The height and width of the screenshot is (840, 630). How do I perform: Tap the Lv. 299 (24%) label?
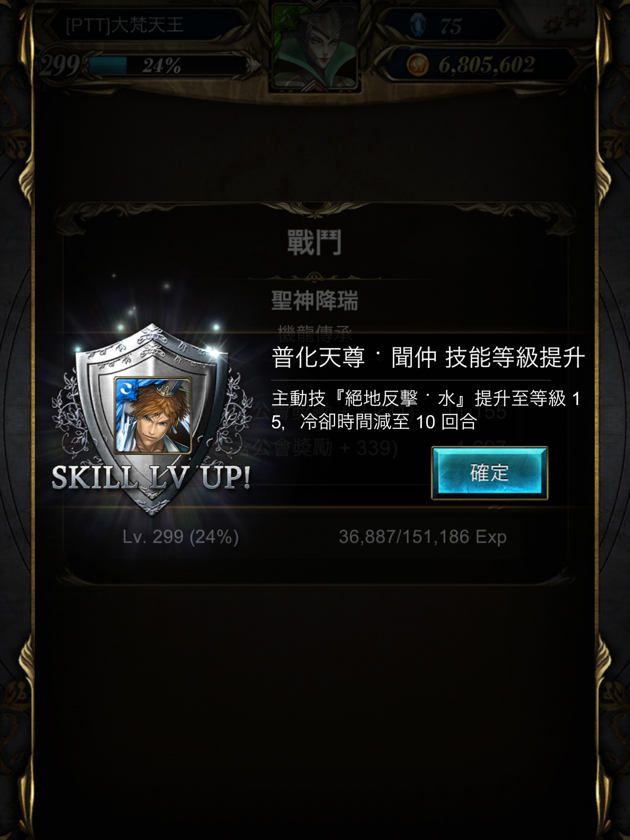click(x=180, y=536)
